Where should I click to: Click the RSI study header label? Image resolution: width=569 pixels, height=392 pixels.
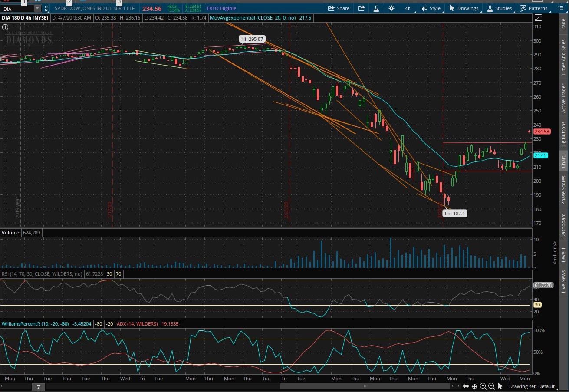click(42, 274)
